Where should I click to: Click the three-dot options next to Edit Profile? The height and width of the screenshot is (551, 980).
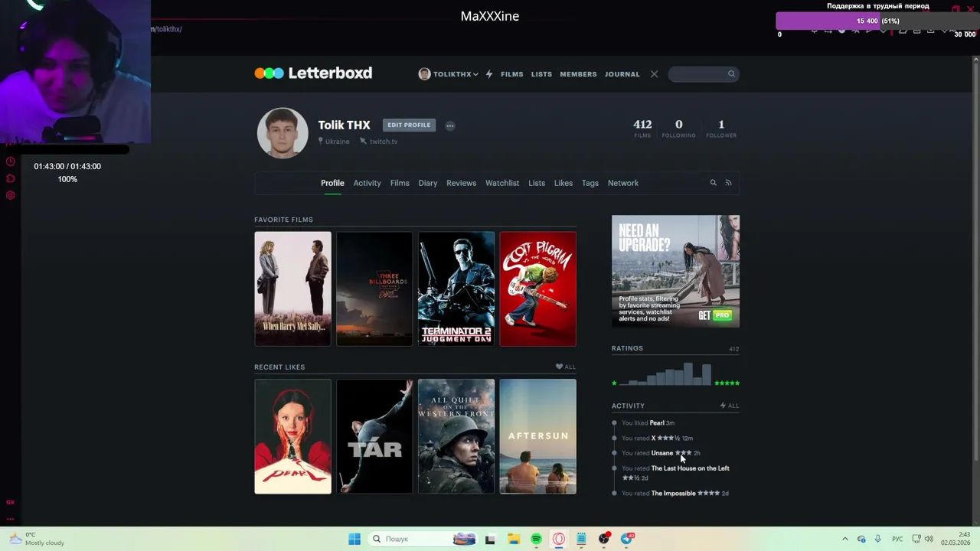tap(450, 126)
